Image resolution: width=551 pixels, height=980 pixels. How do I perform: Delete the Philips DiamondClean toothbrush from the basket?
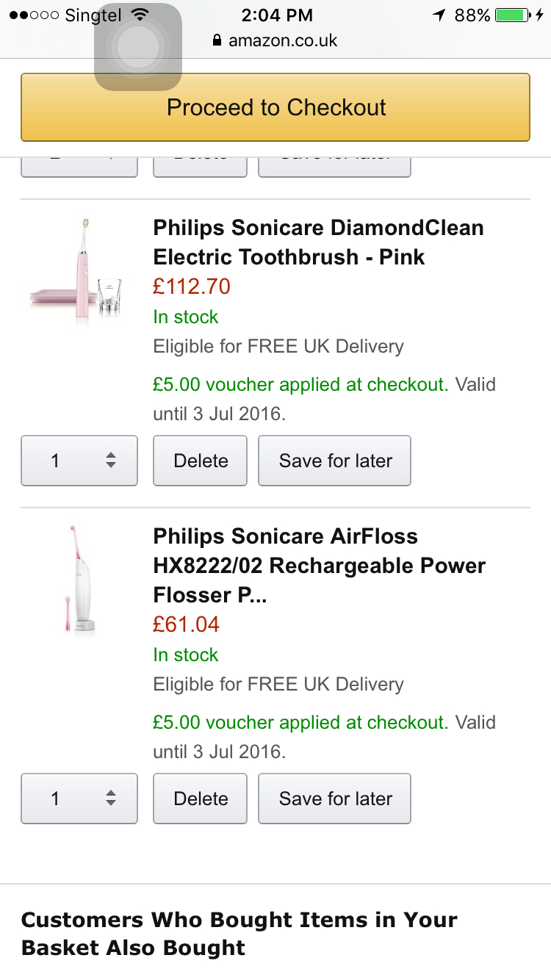(200, 461)
